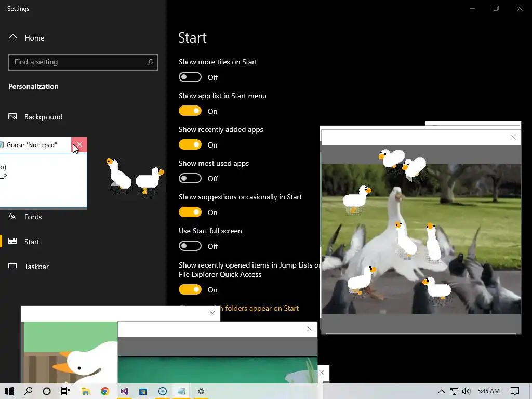This screenshot has height=399, width=532.
Task: Open taskbar Search
Action: (x=28, y=391)
